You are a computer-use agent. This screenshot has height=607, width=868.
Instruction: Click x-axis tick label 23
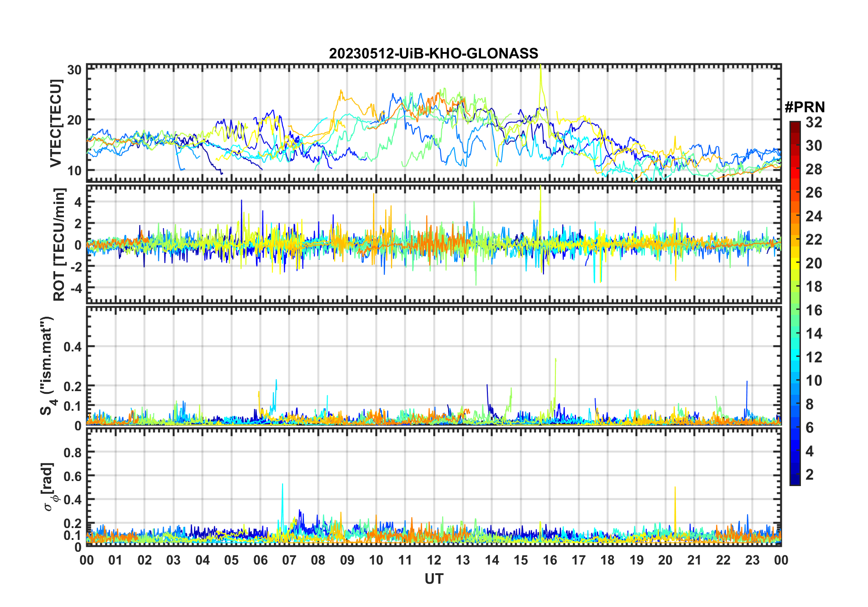coord(752,560)
